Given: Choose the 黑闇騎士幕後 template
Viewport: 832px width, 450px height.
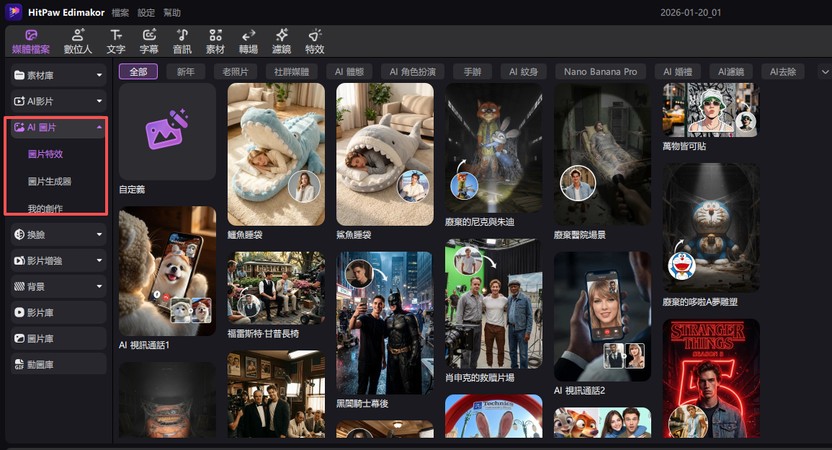Looking at the screenshot, I should (x=385, y=323).
